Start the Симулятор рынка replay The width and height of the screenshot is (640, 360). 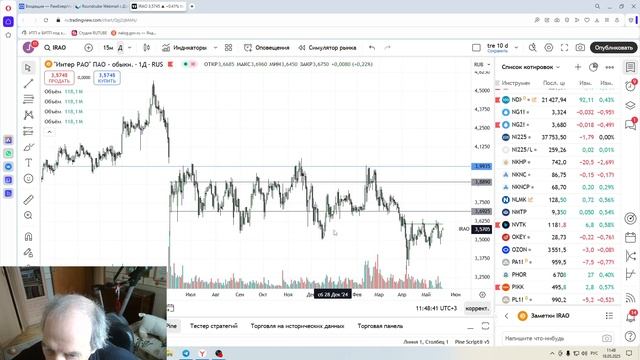pos(327,48)
